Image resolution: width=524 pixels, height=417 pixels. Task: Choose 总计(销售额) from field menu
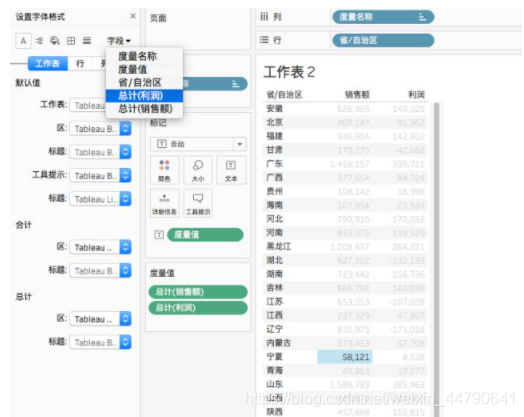coord(144,109)
